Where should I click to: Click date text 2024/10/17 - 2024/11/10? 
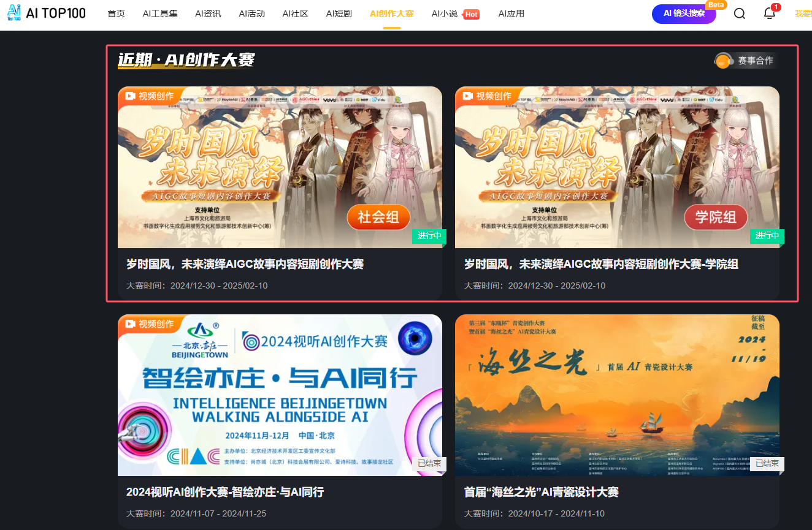pyautogui.click(x=556, y=513)
